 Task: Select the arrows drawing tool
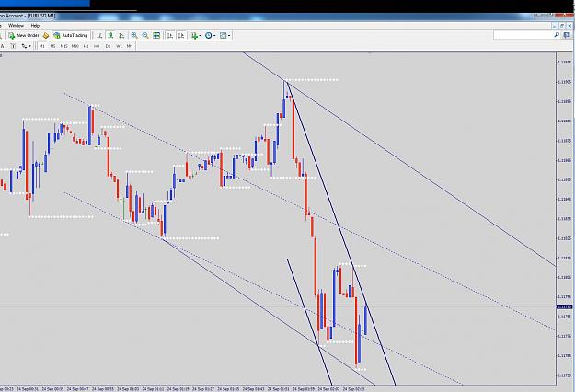pyautogui.click(x=24, y=46)
